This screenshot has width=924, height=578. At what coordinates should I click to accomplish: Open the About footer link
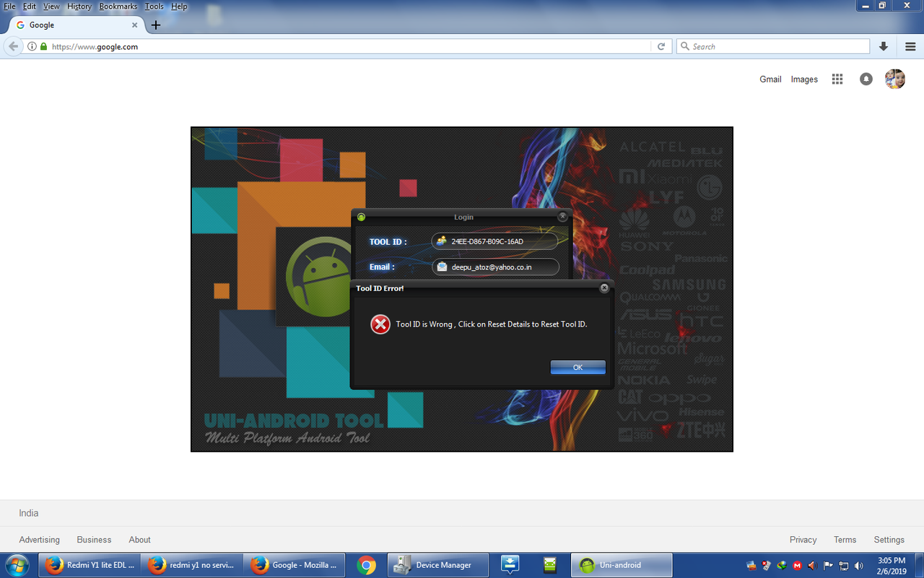pyautogui.click(x=139, y=540)
